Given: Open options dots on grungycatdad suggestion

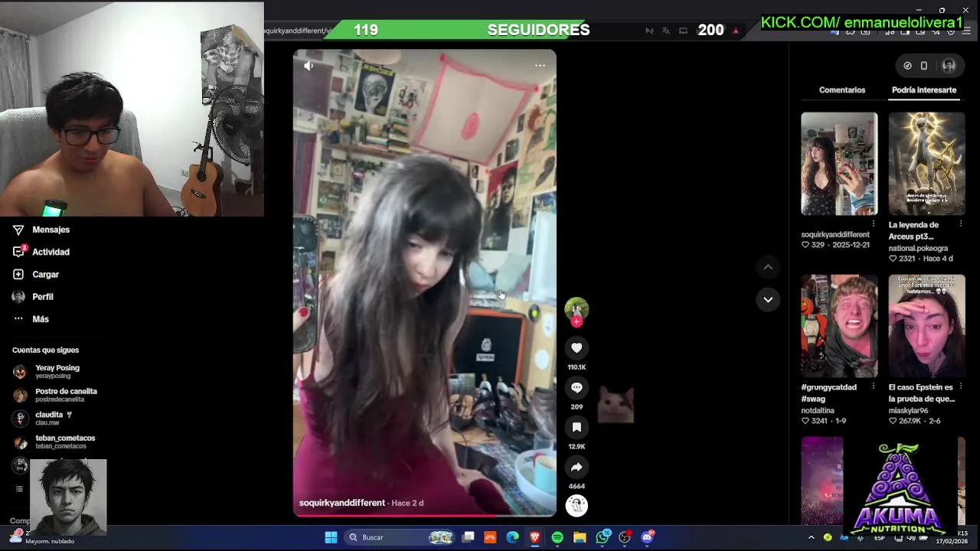Looking at the screenshot, I should pos(874,386).
